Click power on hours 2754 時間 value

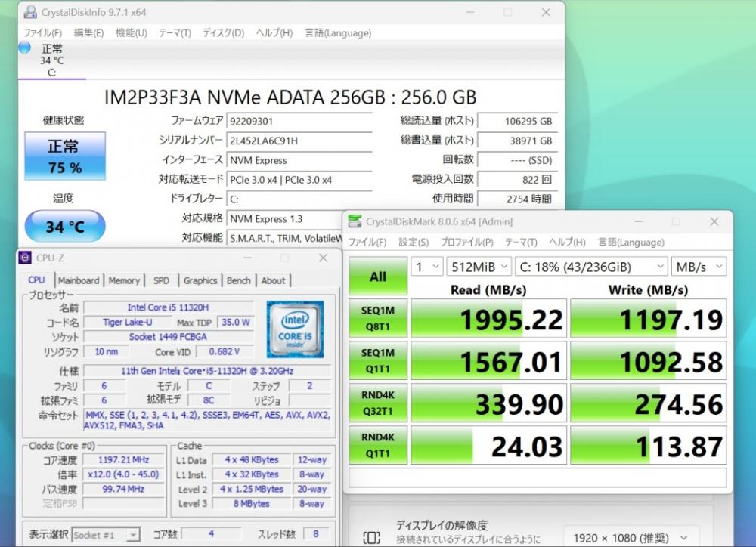pyautogui.click(x=517, y=199)
